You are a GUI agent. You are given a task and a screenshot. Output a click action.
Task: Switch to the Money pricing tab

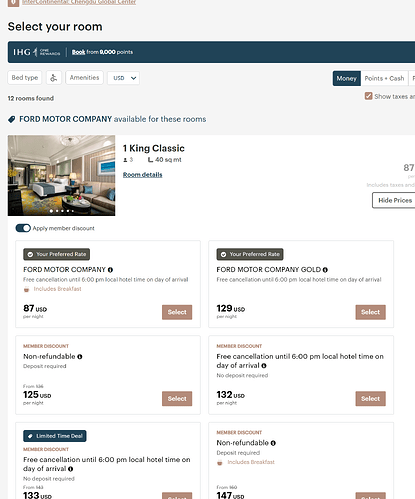coord(346,78)
